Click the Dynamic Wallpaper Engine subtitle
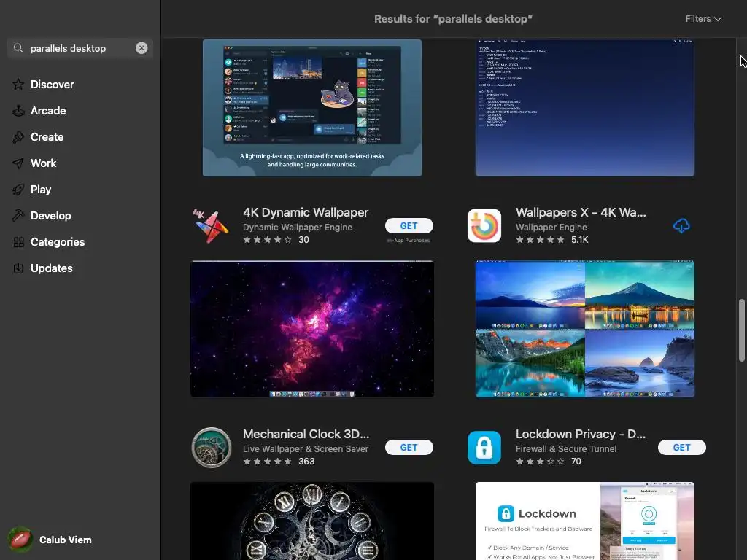Screen dimensions: 747x560 pyautogui.click(x=298, y=227)
